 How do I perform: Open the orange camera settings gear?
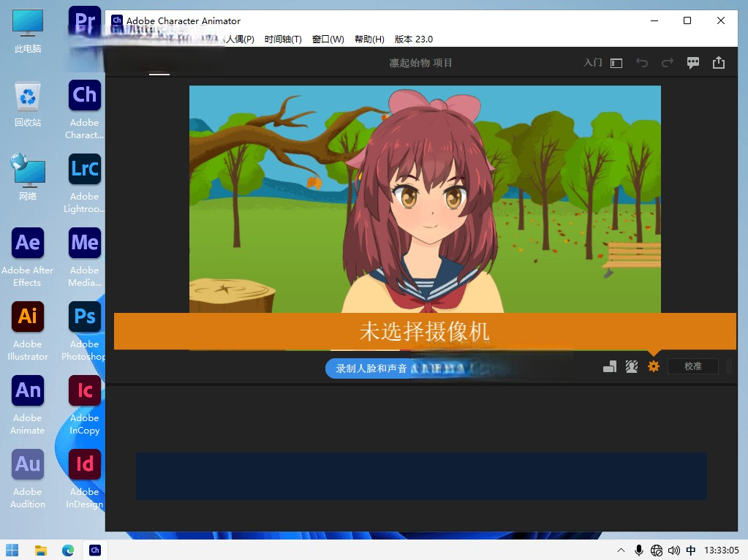[x=654, y=366]
